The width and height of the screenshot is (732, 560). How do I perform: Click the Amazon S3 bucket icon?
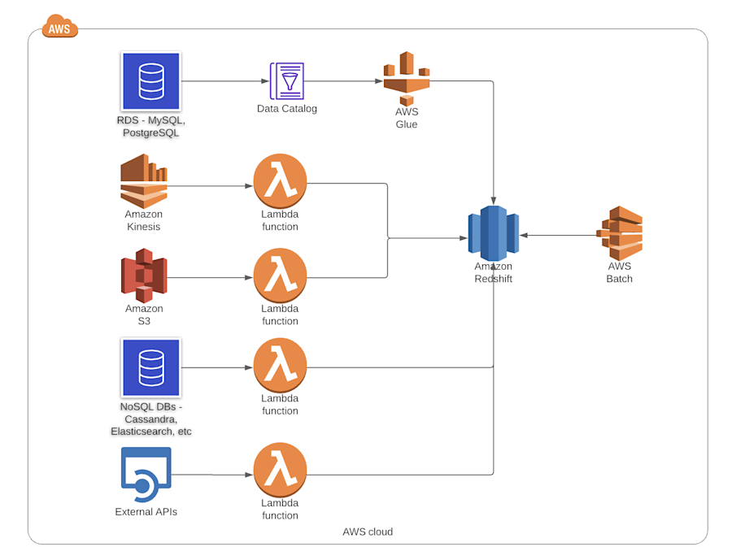[144, 275]
